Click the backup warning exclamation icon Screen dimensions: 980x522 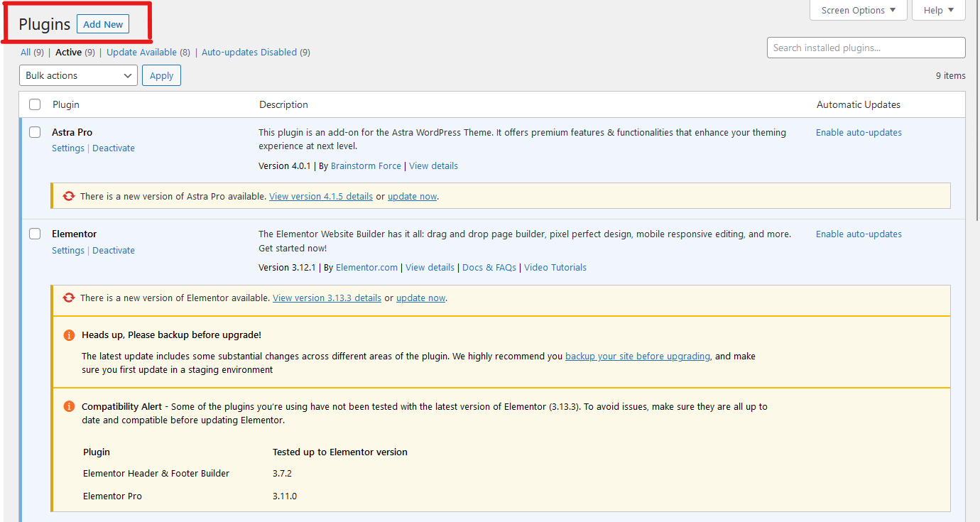click(69, 335)
